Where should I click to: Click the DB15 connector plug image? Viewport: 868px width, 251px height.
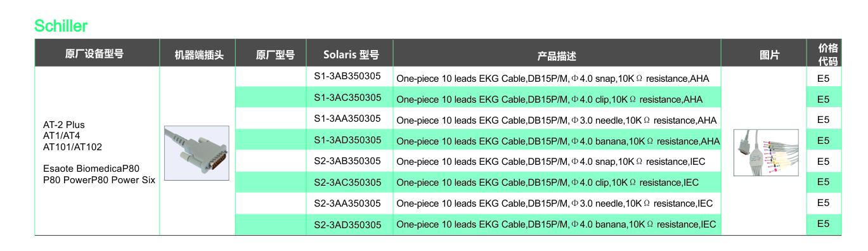(197, 153)
